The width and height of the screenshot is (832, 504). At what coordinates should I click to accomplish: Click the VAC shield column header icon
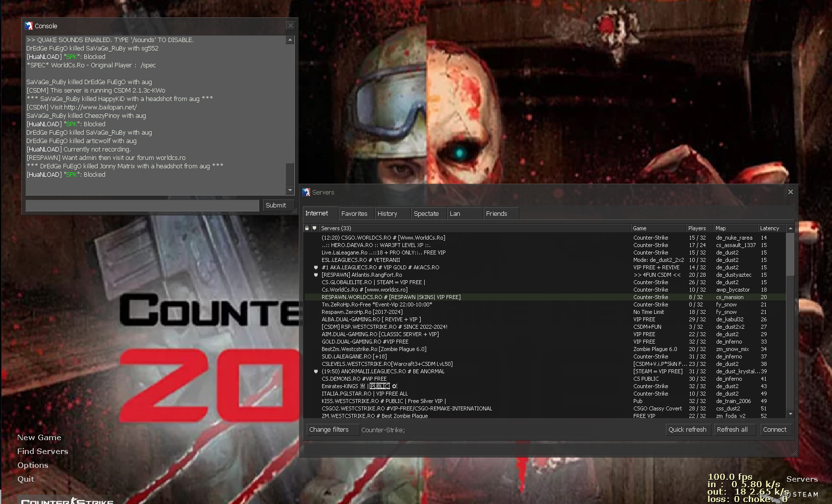pos(315,228)
